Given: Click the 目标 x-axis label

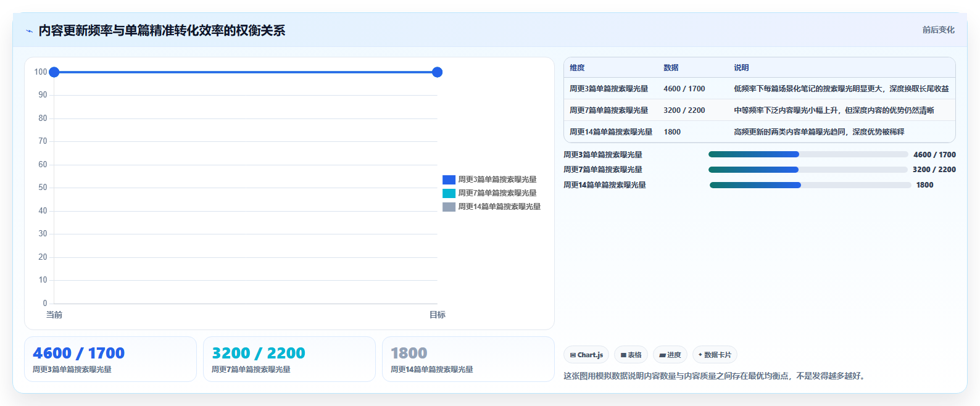Looking at the screenshot, I should [x=438, y=315].
